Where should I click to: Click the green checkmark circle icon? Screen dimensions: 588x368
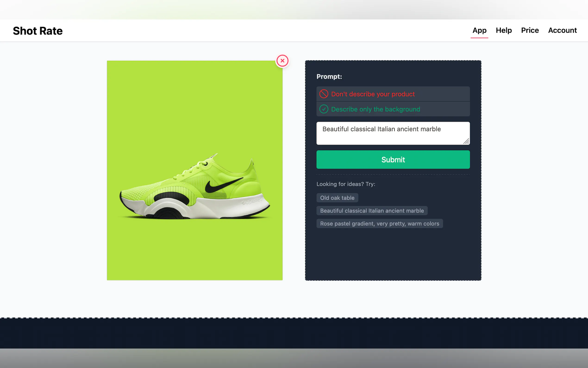coord(324,109)
